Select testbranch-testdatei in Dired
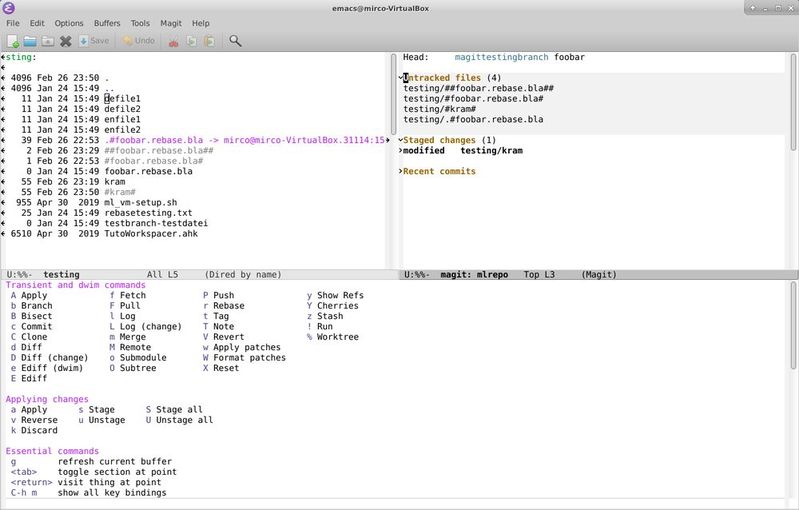This screenshot has height=510, width=799. point(156,223)
